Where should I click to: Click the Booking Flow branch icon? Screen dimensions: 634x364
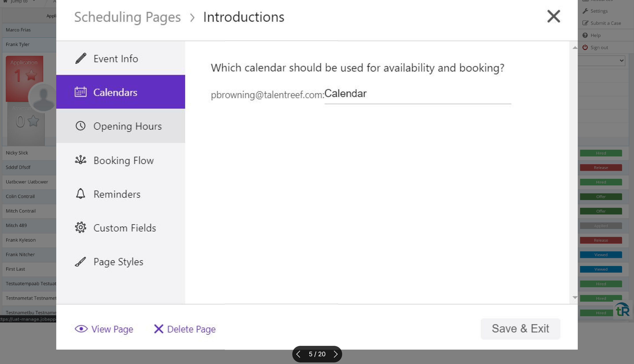tap(80, 160)
